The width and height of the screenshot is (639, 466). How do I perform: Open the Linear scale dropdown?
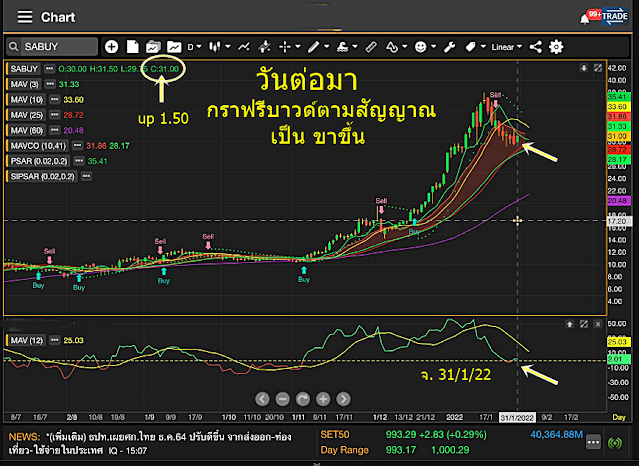(x=507, y=47)
